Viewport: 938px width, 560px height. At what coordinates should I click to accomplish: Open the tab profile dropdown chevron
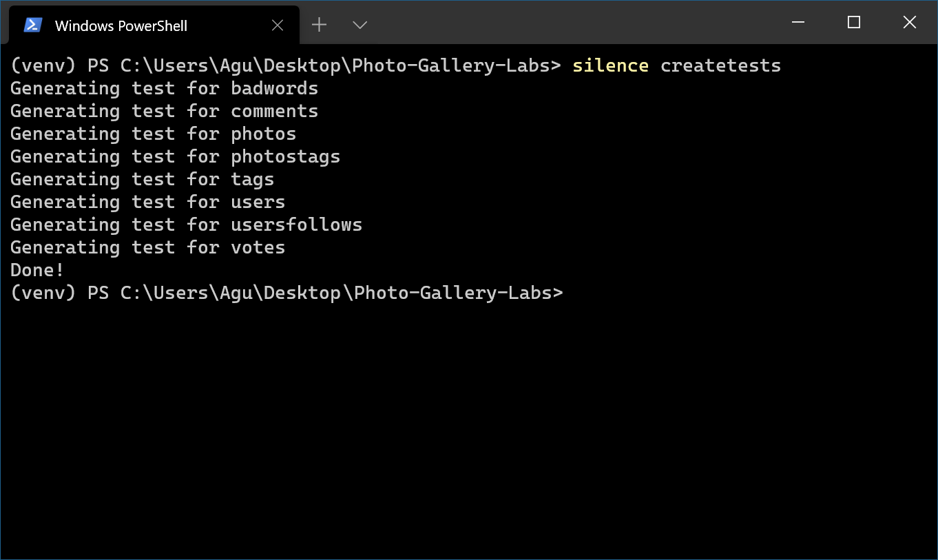tap(359, 25)
